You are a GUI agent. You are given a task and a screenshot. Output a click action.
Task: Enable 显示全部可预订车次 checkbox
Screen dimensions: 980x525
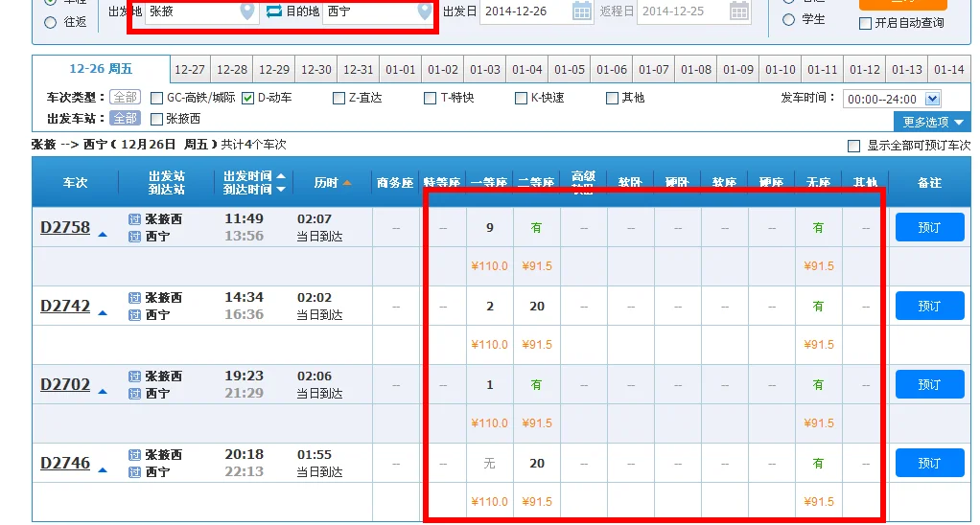pyautogui.click(x=853, y=146)
